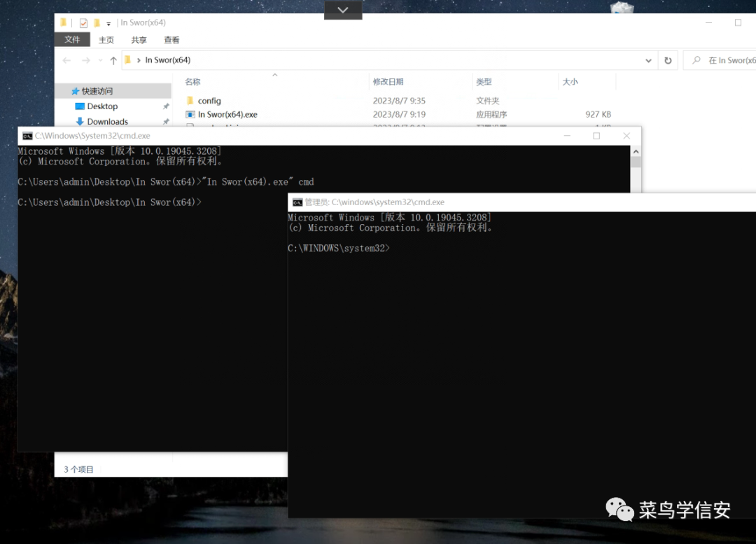
Task: Maximize the In Swor(x64) Explorer window
Action: coord(738,22)
